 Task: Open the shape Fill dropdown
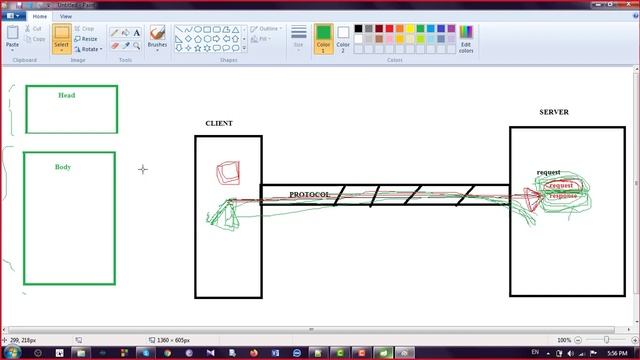(261, 39)
